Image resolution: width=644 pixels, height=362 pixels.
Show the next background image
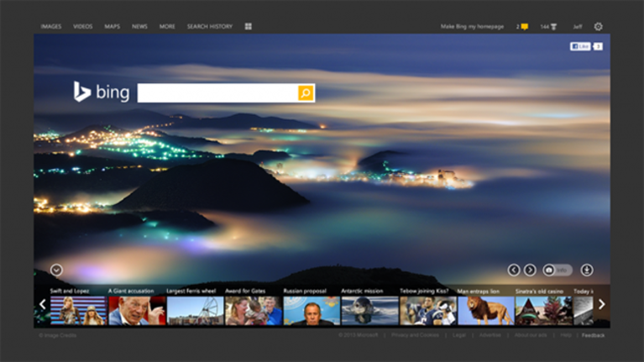pyautogui.click(x=530, y=270)
